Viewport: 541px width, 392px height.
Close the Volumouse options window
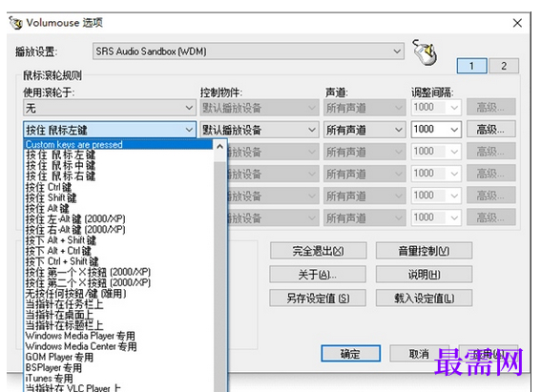[517, 23]
